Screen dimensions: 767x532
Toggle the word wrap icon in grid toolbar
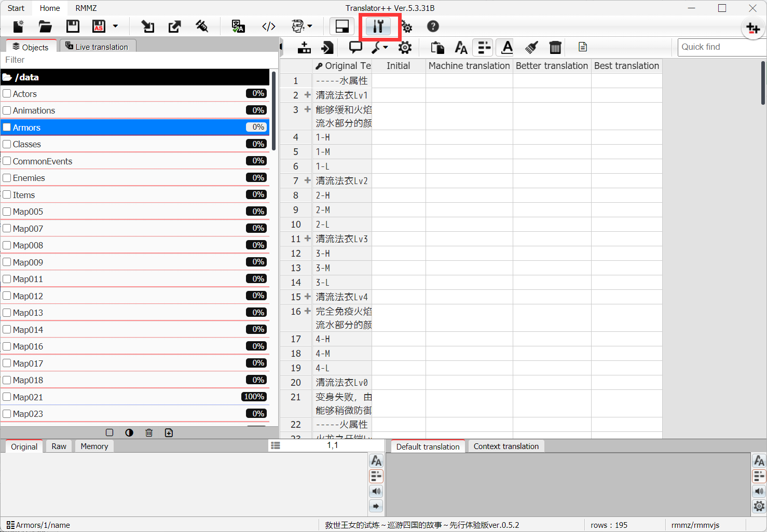[484, 48]
